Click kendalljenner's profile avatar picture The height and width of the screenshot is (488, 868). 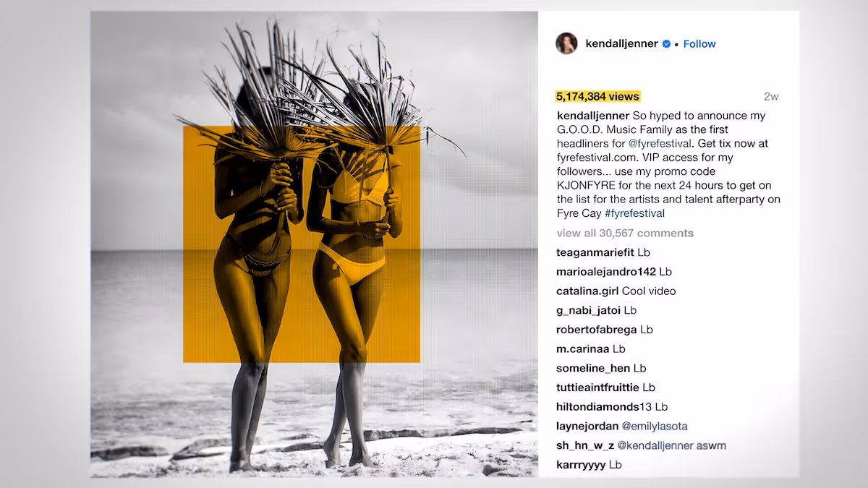(x=566, y=43)
